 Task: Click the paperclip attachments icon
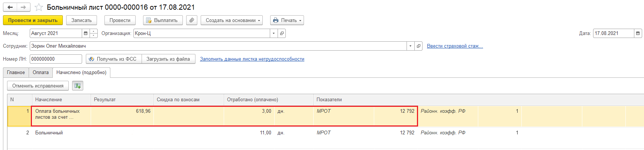191,20
